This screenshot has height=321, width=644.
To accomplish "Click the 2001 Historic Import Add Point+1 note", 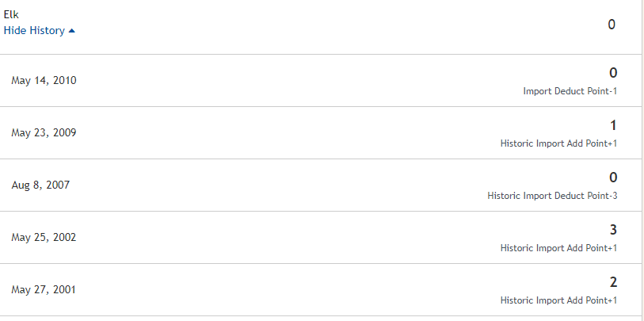I will tap(558, 300).
